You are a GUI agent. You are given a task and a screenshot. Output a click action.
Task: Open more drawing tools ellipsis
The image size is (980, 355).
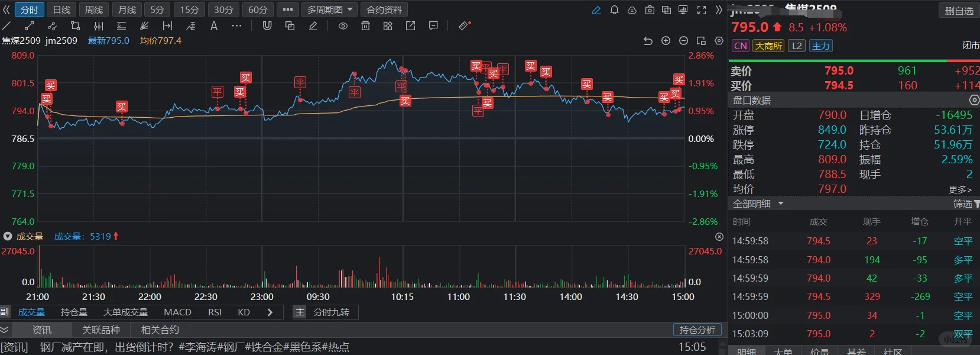[236, 26]
